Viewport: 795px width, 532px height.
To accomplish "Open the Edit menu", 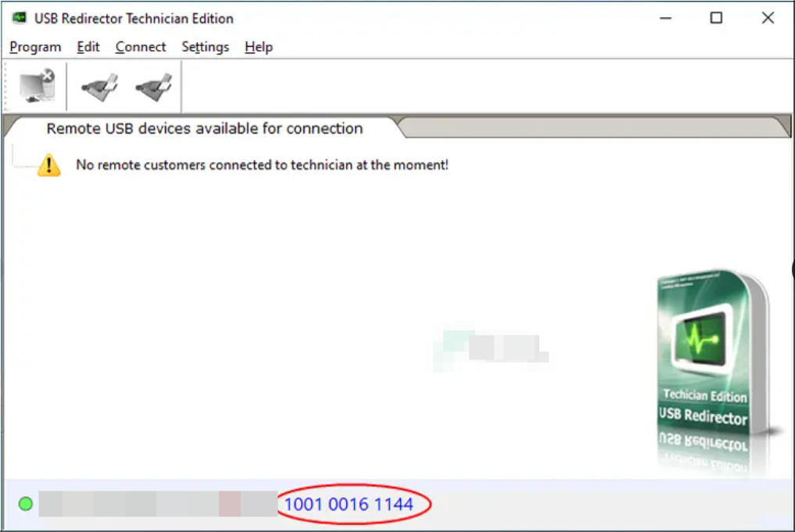I will click(x=88, y=47).
